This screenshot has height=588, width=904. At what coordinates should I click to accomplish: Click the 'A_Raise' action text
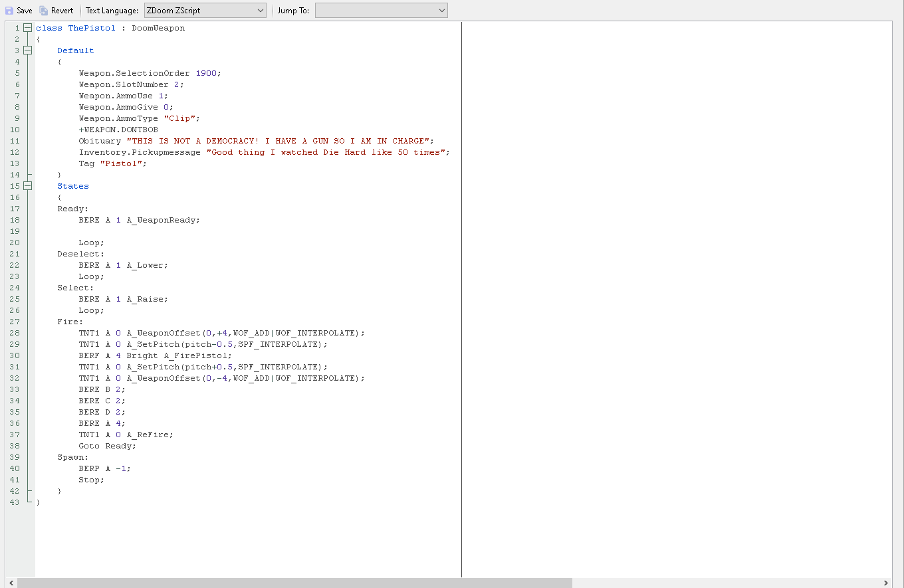point(145,299)
